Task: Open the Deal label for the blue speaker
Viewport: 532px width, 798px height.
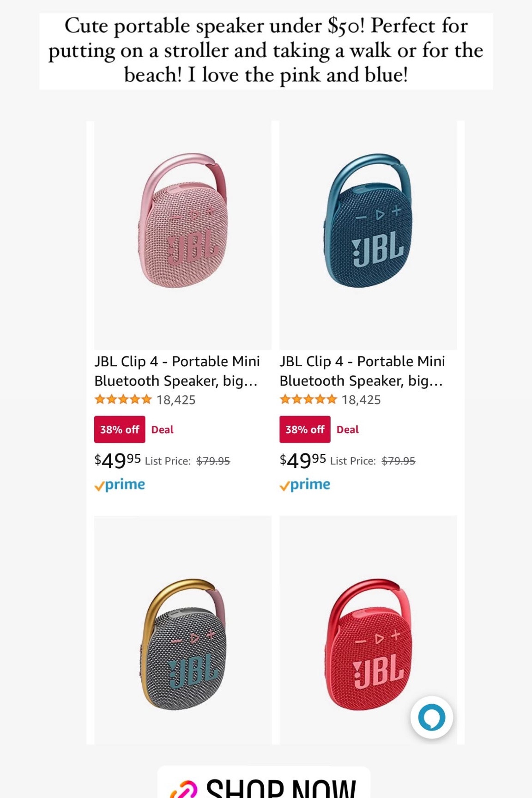Action: click(x=346, y=429)
